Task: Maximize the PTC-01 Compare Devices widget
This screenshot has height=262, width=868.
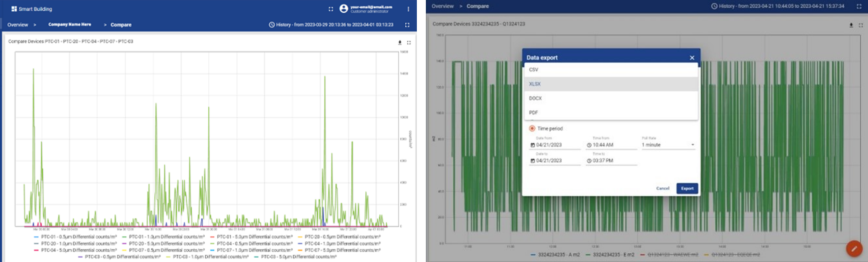Action: click(409, 43)
